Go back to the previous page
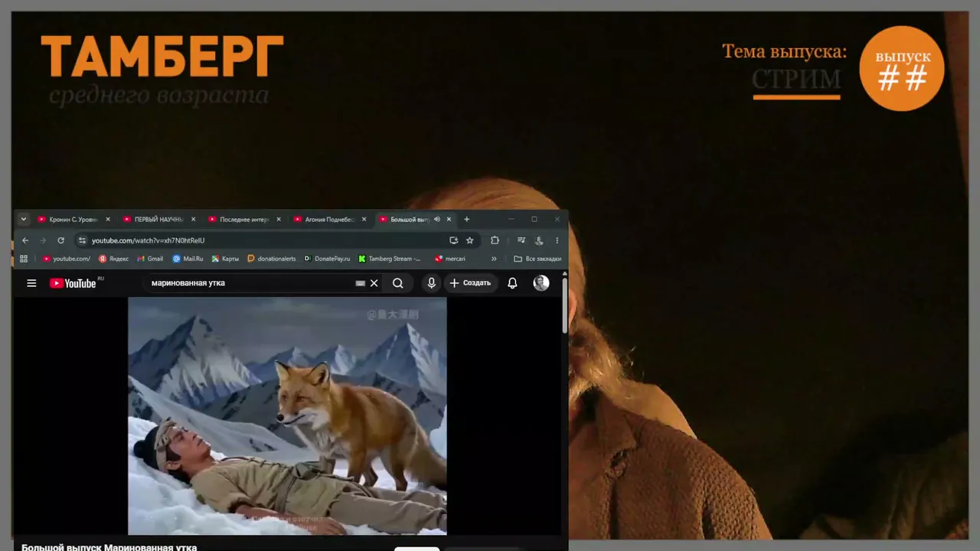 click(25, 240)
